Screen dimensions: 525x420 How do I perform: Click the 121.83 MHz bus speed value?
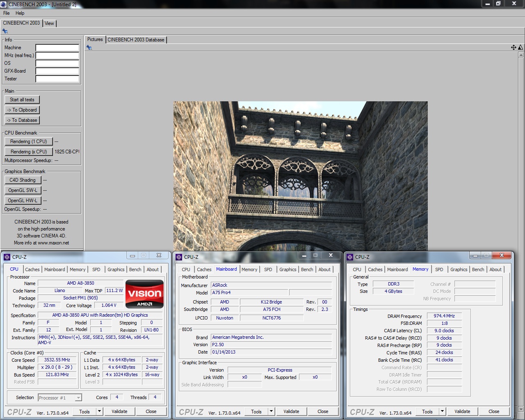click(57, 374)
